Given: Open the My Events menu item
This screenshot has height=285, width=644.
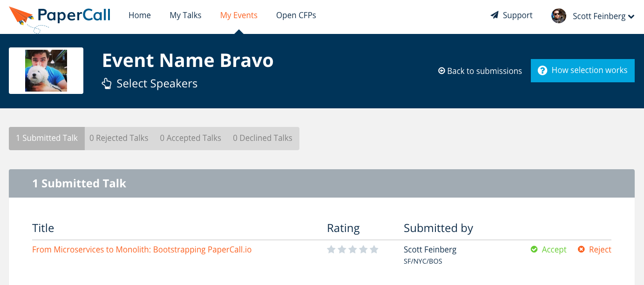Looking at the screenshot, I should 238,15.
